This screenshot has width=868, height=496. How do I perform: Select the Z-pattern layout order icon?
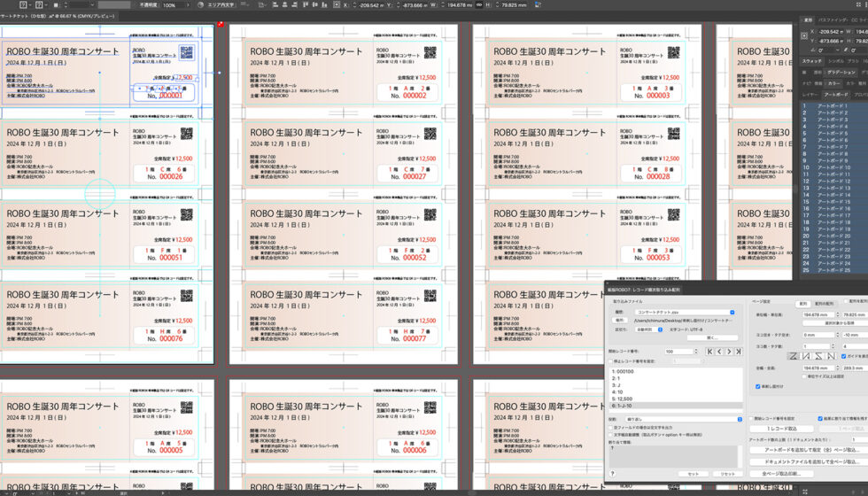(x=794, y=356)
